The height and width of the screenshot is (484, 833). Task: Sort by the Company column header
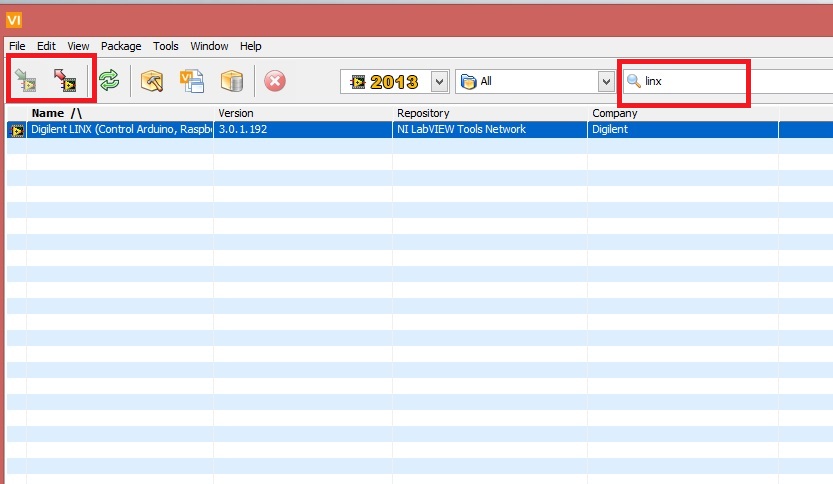[x=683, y=113]
